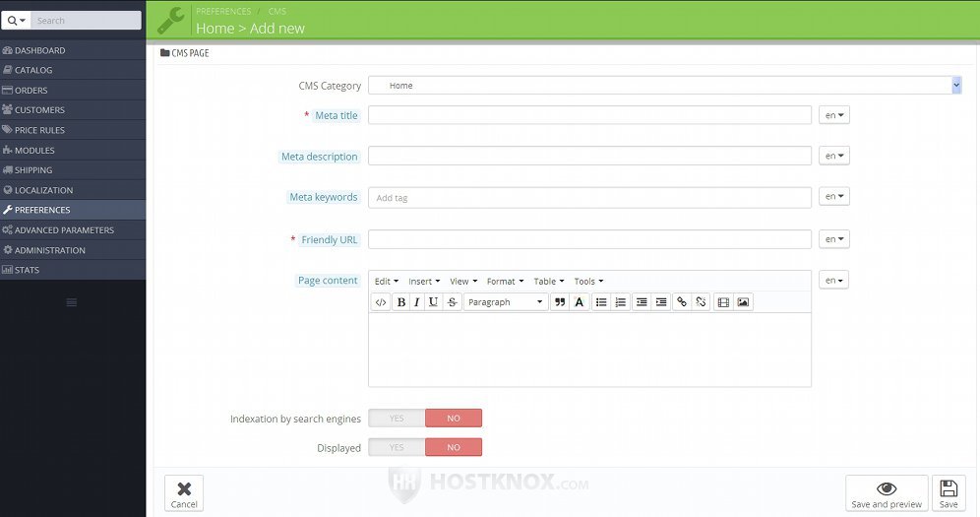Open Advanced Parameters in sidebar

click(73, 230)
